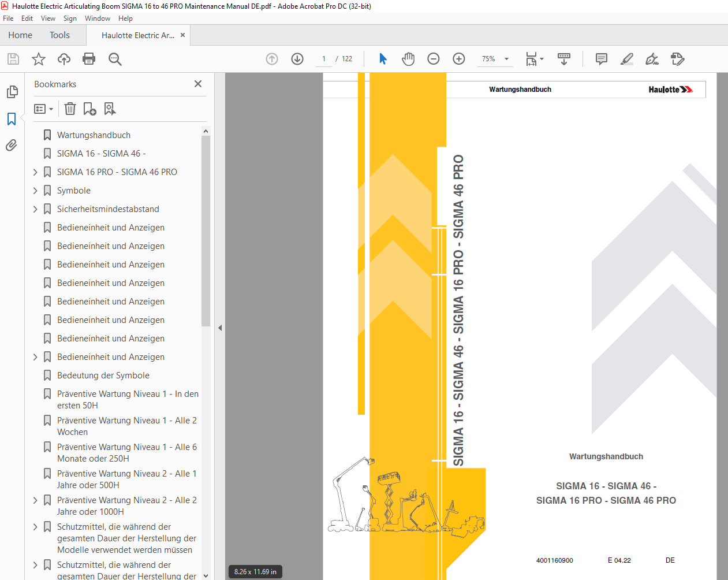
Task: Open the Edit menu
Action: 27,18
